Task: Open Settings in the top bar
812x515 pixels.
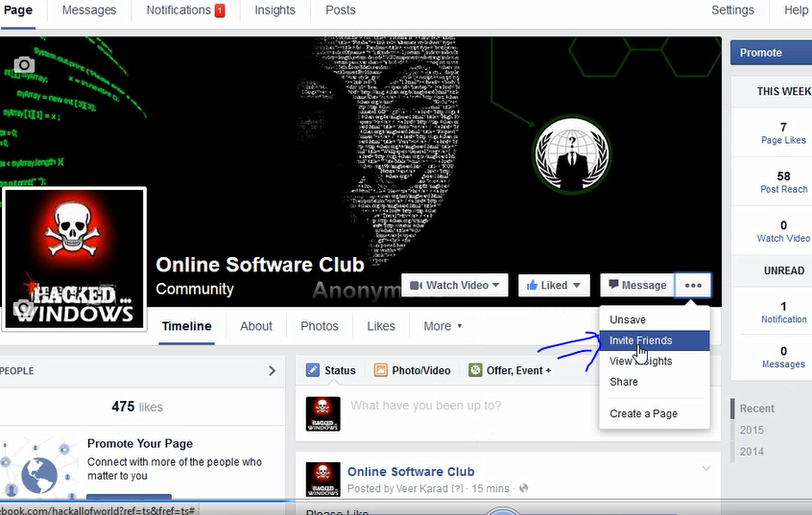Action: [x=732, y=11]
